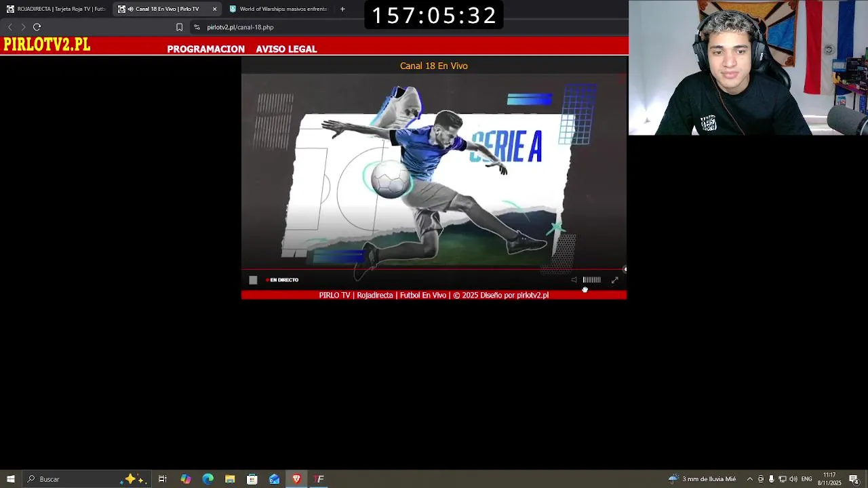Go back in browser history
Screen dimensions: 868x488
tap(9, 27)
